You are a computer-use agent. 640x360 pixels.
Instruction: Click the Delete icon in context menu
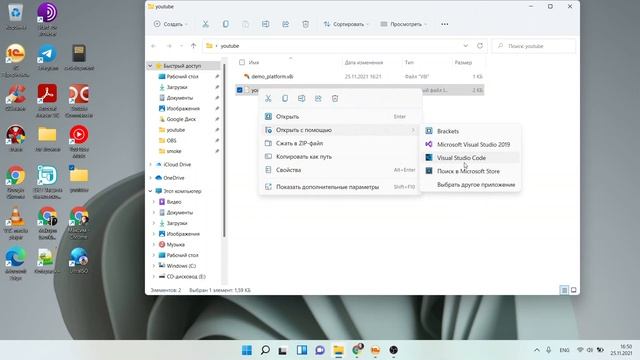click(335, 98)
